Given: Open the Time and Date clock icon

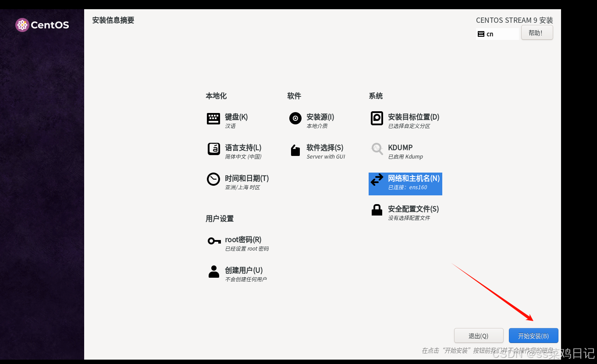Looking at the screenshot, I should 213,179.
